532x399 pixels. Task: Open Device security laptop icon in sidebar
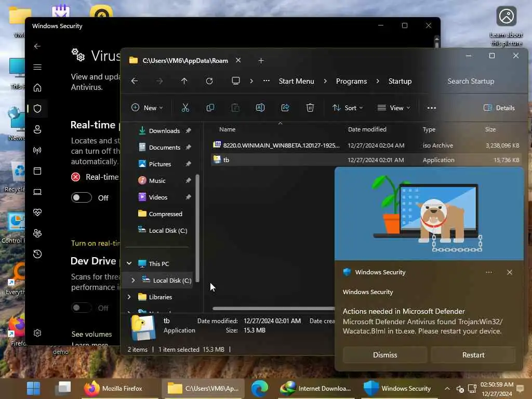coord(37,192)
